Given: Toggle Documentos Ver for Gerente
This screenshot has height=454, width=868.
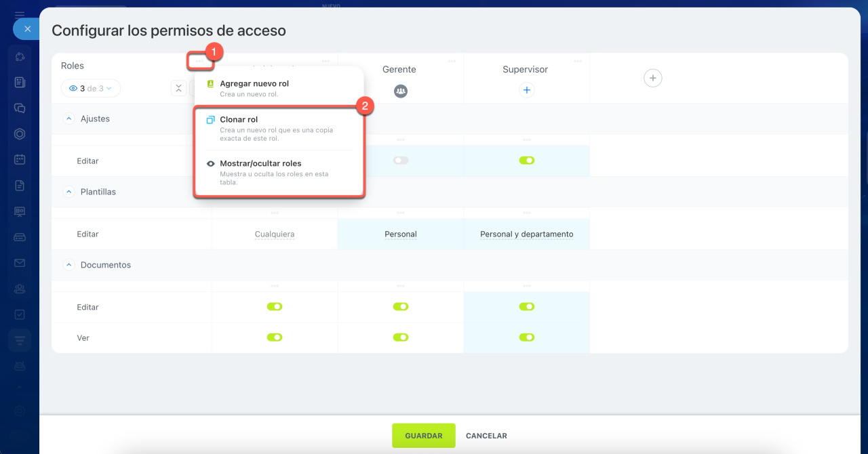Looking at the screenshot, I should [401, 337].
